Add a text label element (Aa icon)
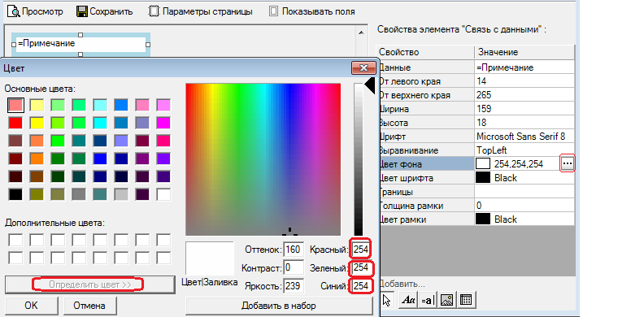 (x=409, y=300)
